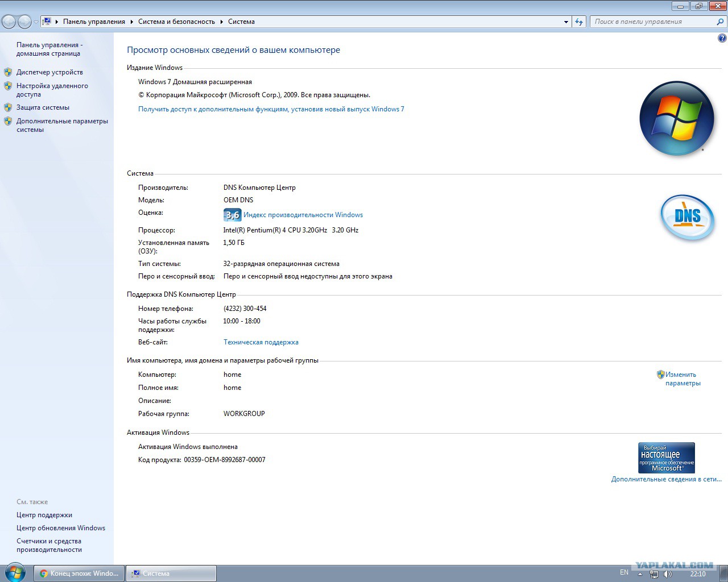Show hidden tray icons arrow
This screenshot has width=728, height=582.
tap(640, 574)
